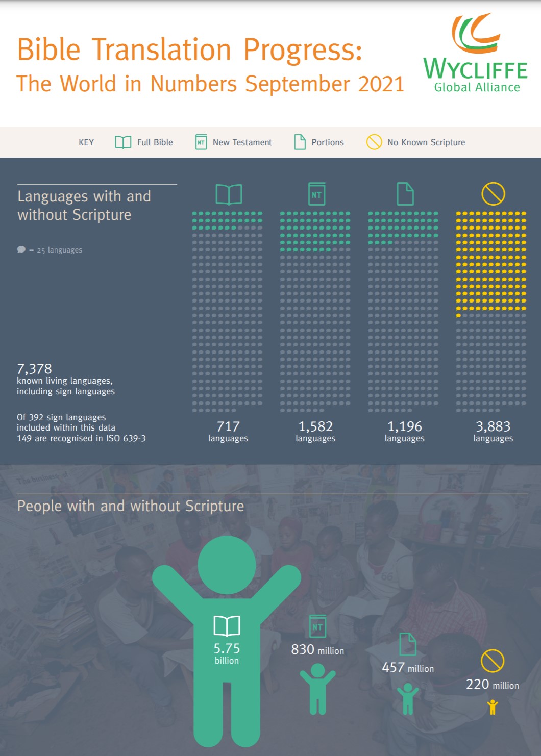This screenshot has height=756, width=541.
Task: Click the New Testament NT icon in key
Action: pos(201,142)
